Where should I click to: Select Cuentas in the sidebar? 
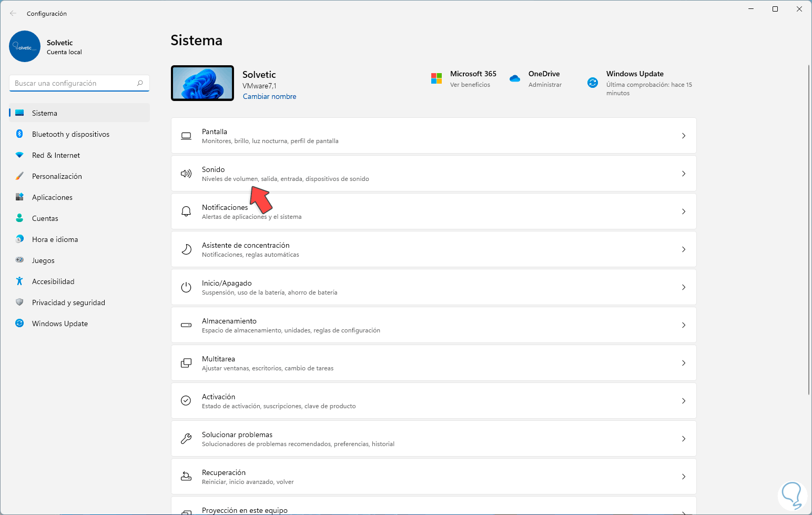[45, 218]
